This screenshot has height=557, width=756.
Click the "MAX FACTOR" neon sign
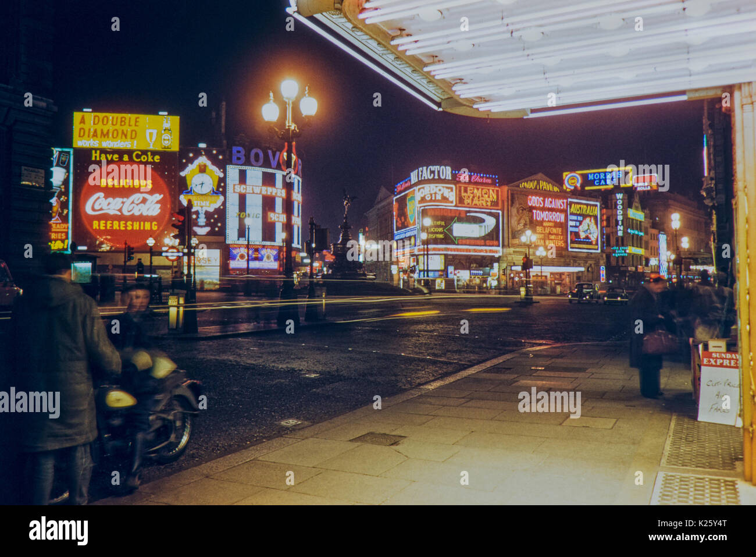point(431,173)
